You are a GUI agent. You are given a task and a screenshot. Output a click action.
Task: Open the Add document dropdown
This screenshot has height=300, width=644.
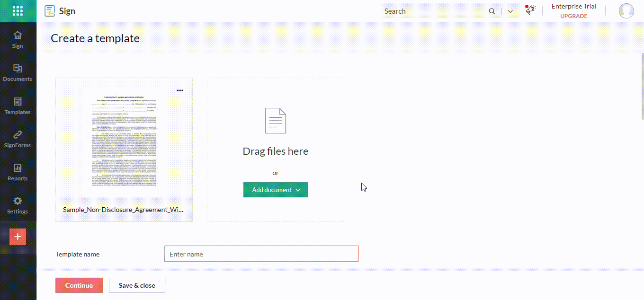275,189
